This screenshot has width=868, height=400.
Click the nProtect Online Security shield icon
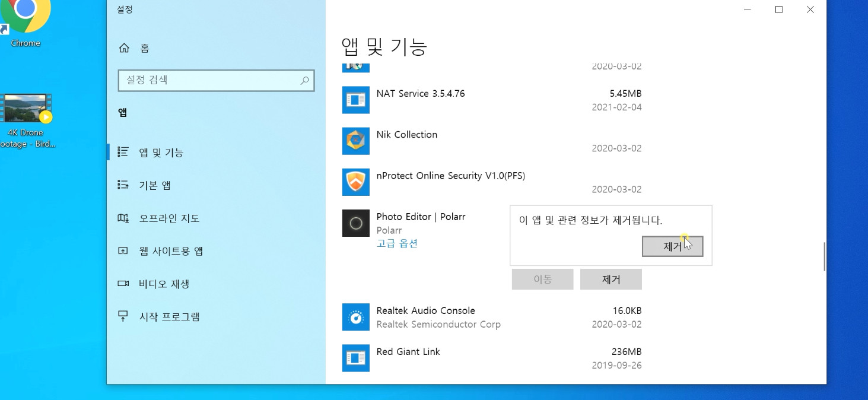[356, 182]
